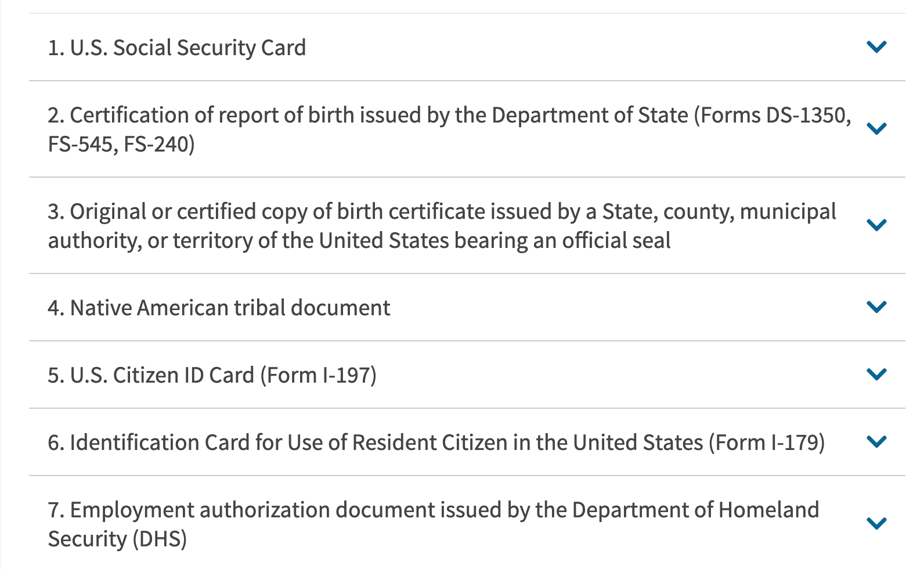This screenshot has width=924, height=569.
Task: Click the "(Form I-197)" text in item five
Action: pos(318,375)
